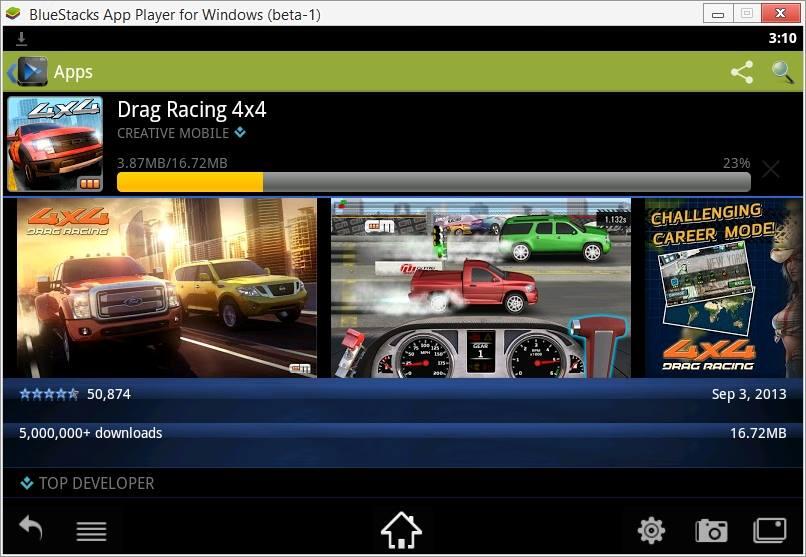Open BlueStacks settings gear icon
Image resolution: width=806 pixels, height=557 pixels.
click(651, 530)
